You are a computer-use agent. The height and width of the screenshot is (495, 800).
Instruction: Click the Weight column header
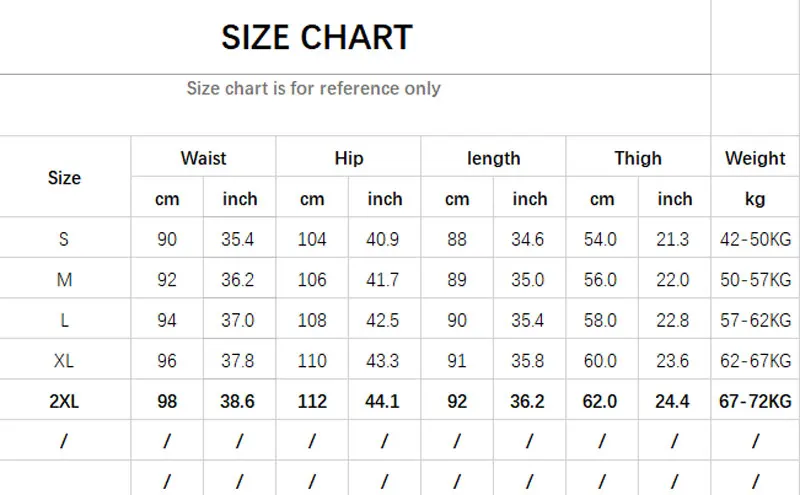(x=755, y=158)
